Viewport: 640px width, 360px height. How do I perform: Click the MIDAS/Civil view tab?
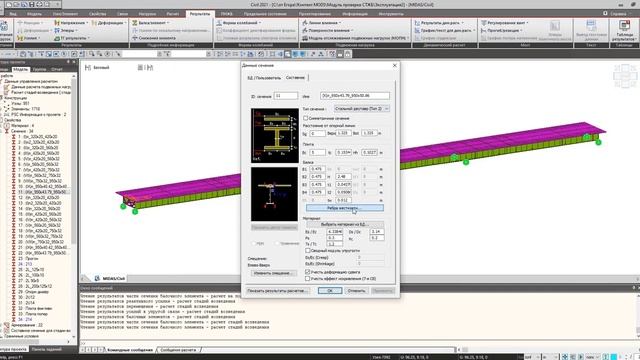(109, 278)
